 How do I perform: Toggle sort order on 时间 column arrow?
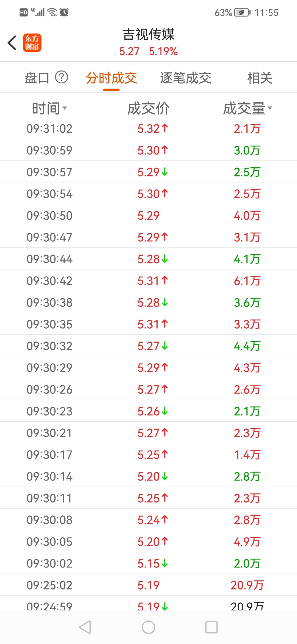pos(65,108)
